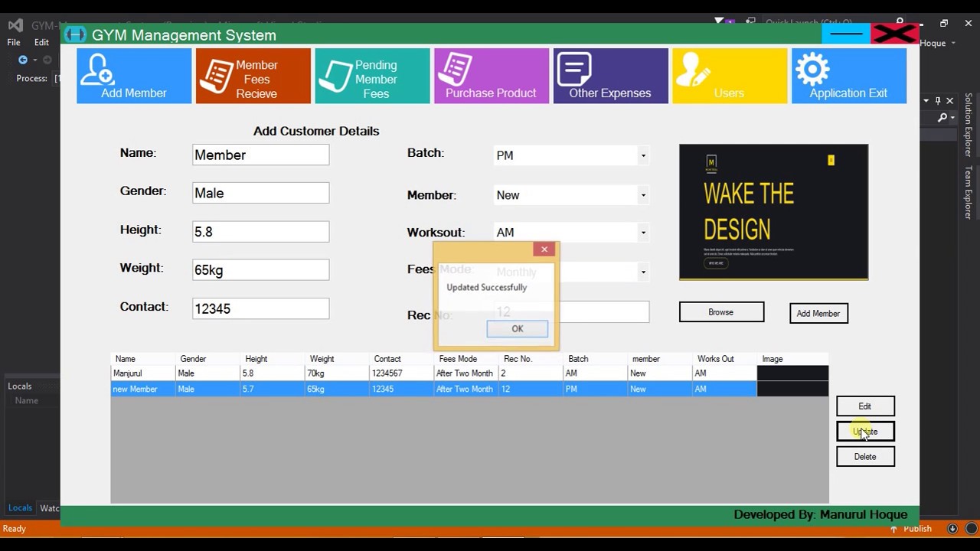Viewport: 980px width, 551px height.
Task: Click contact cell 1234567
Action: 401,373
